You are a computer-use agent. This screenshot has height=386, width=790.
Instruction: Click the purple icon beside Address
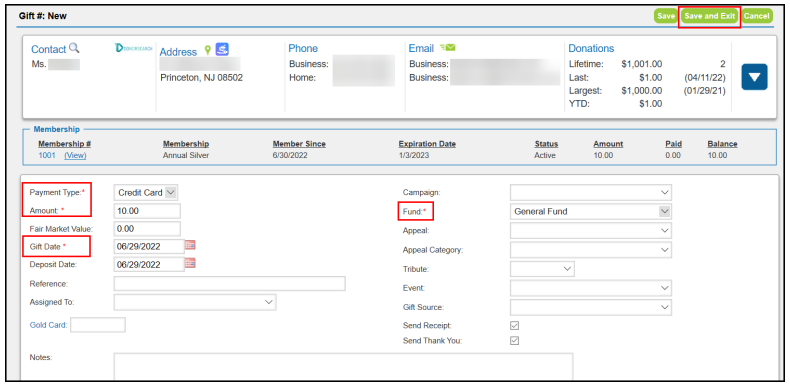tap(222, 49)
